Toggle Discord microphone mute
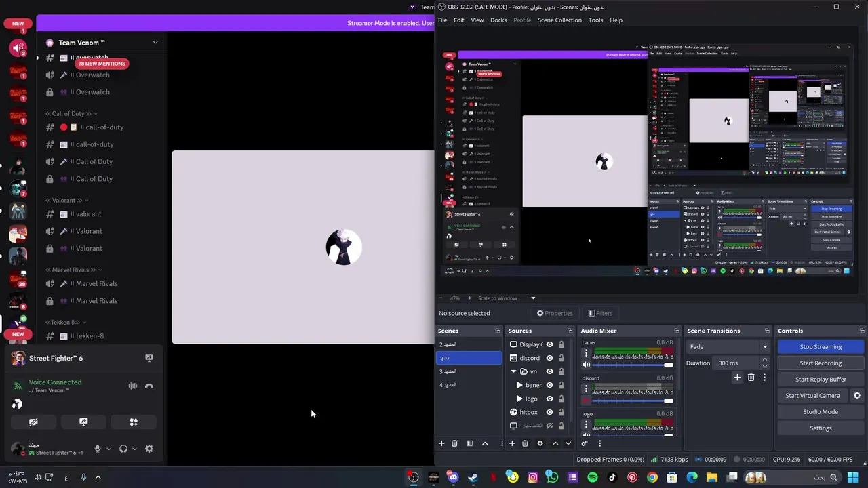The width and height of the screenshot is (868, 488). [x=98, y=449]
